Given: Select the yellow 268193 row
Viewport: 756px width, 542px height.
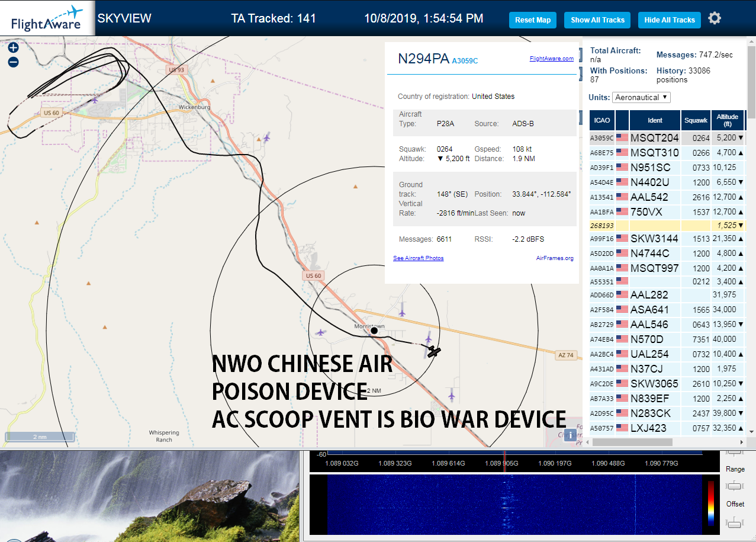Looking at the screenshot, I should 667,225.
